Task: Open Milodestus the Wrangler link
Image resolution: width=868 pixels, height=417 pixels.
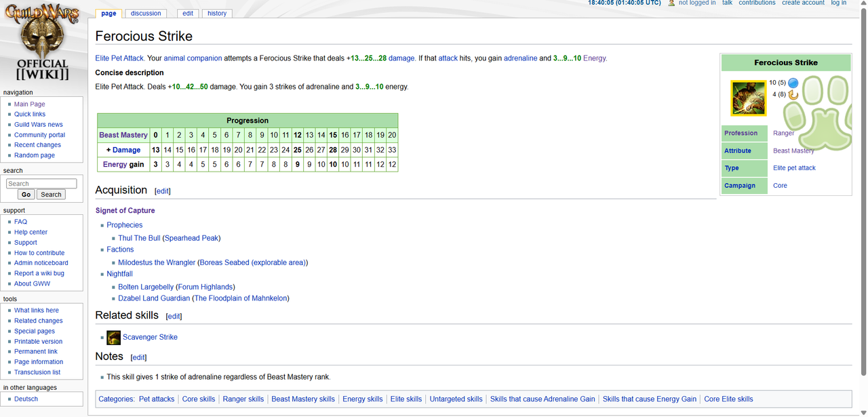Action: 157,262
